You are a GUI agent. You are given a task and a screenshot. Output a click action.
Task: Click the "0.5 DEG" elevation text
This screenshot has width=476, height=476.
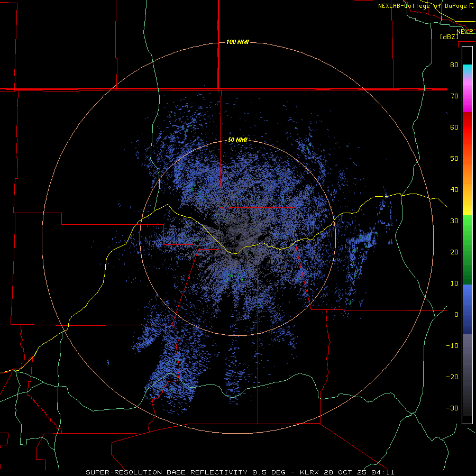coord(269,472)
